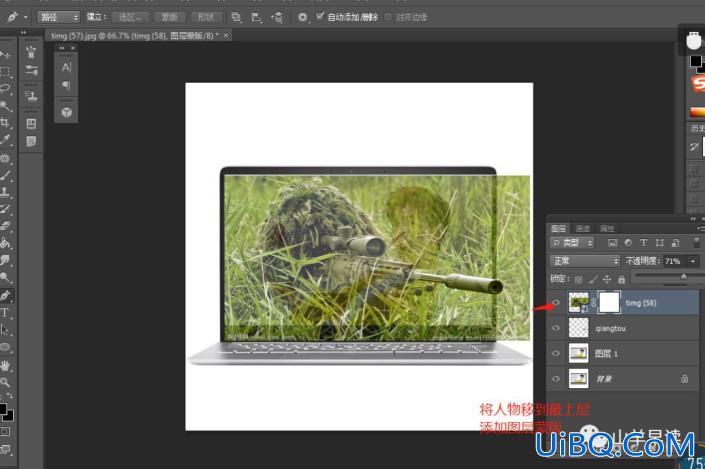Select the Eraser tool
Screen dimensions: 705x469
5,226
